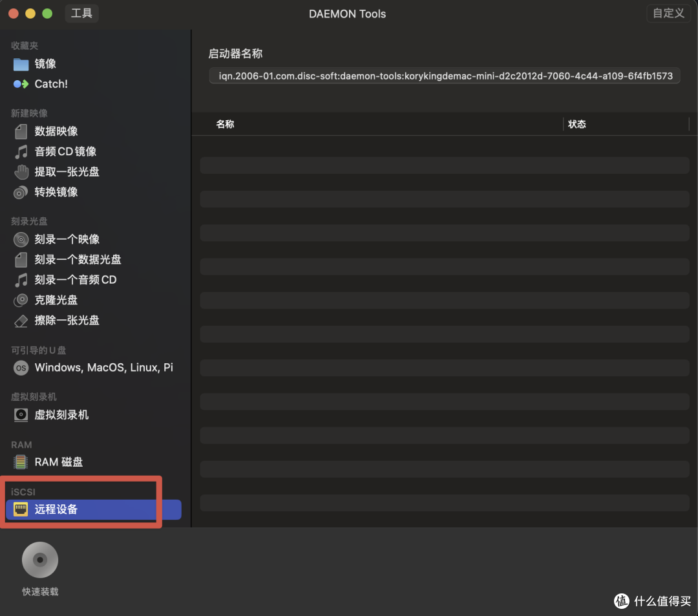Choose Windows, MacOS, Linux, Pi entry

click(103, 368)
